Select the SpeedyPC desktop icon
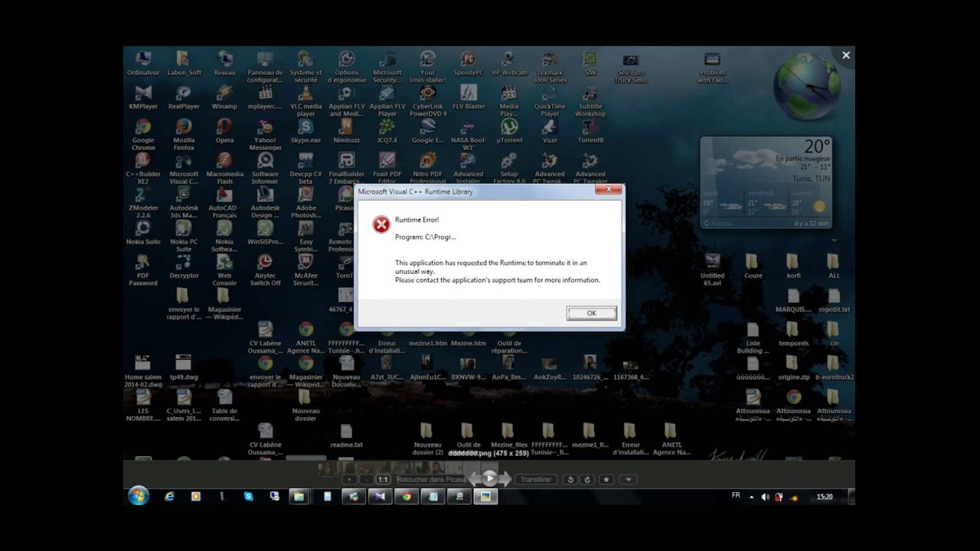The height and width of the screenshot is (551, 980). [468, 64]
